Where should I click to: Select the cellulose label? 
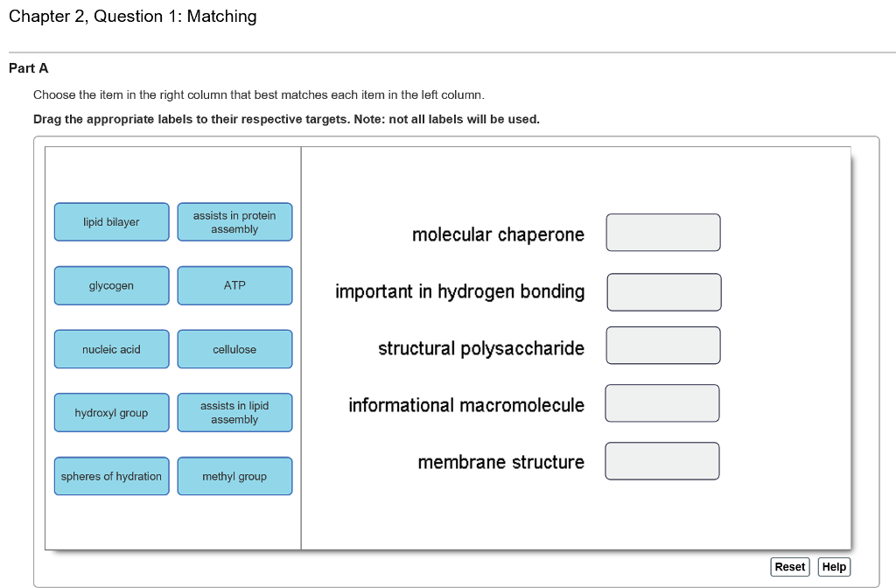(x=234, y=348)
